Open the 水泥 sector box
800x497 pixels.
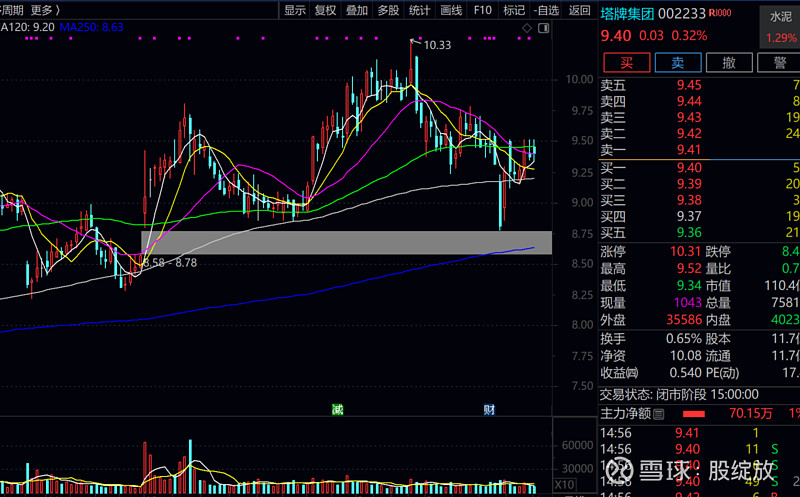point(780,27)
